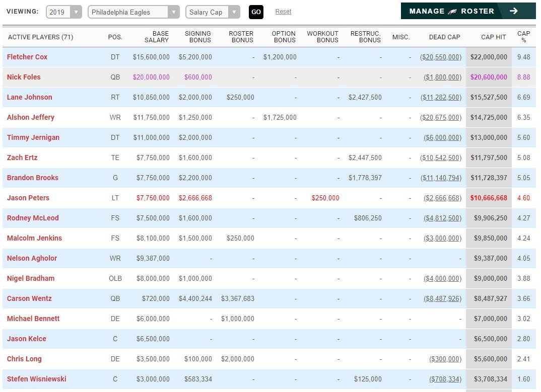Open Malcolm Jenkins player page
Viewport: 541px width, 392px height.
point(34,238)
